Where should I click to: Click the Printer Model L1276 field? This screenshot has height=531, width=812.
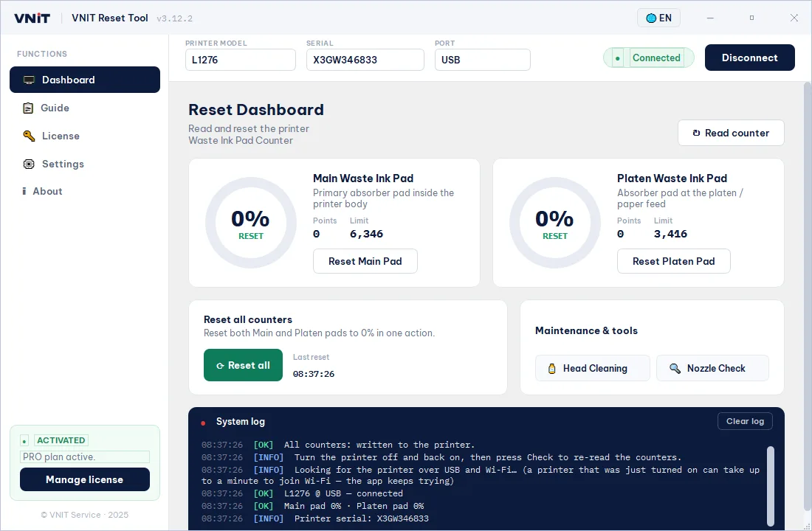[241, 60]
